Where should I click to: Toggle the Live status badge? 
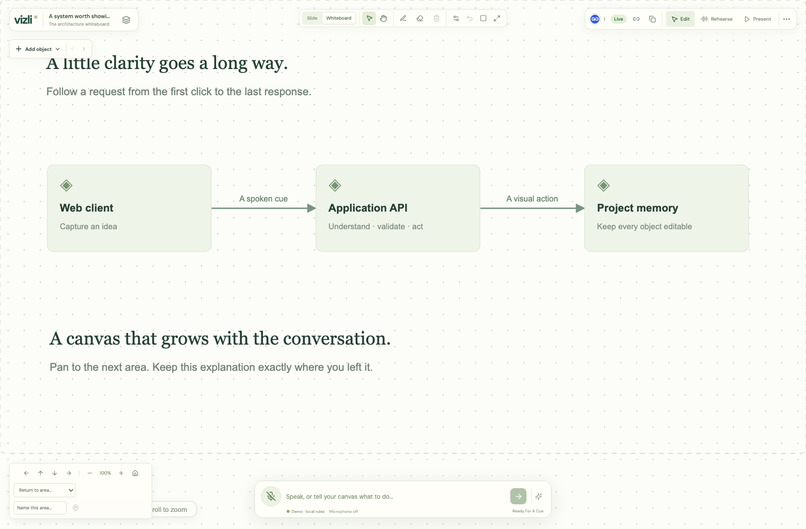(x=618, y=19)
